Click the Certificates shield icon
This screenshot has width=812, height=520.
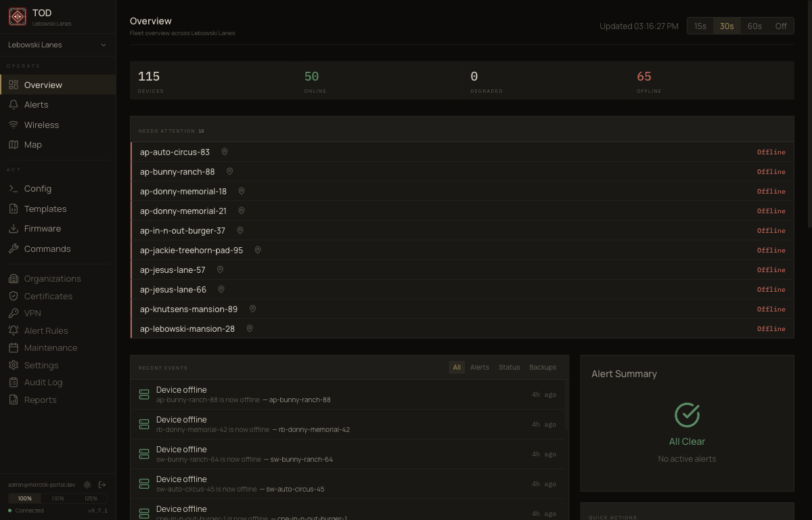coord(12,296)
